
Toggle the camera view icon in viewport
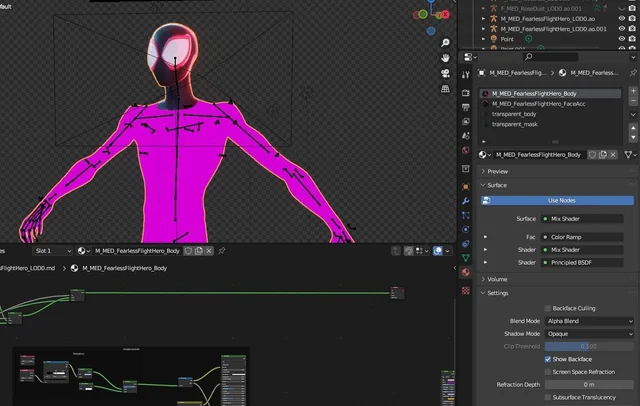(445, 73)
